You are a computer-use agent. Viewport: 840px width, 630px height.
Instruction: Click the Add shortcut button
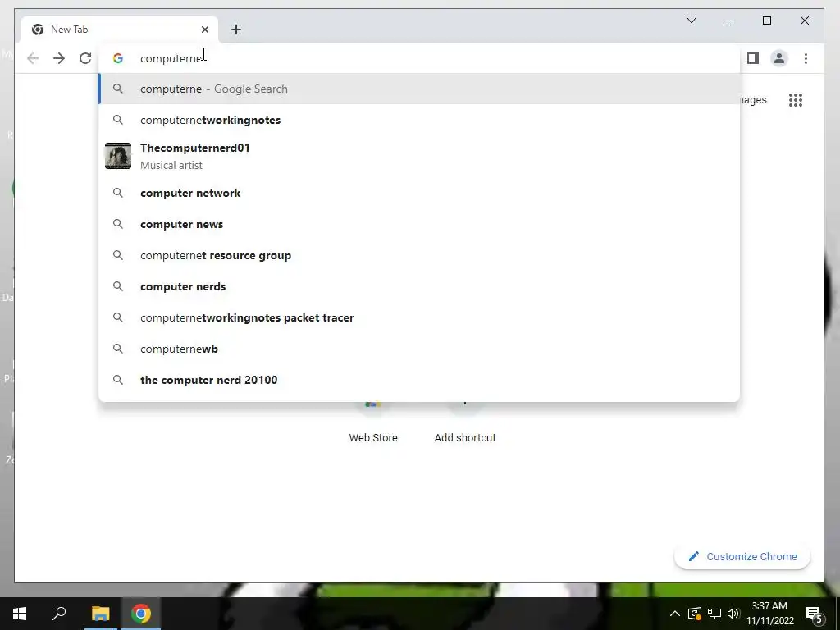click(465, 423)
